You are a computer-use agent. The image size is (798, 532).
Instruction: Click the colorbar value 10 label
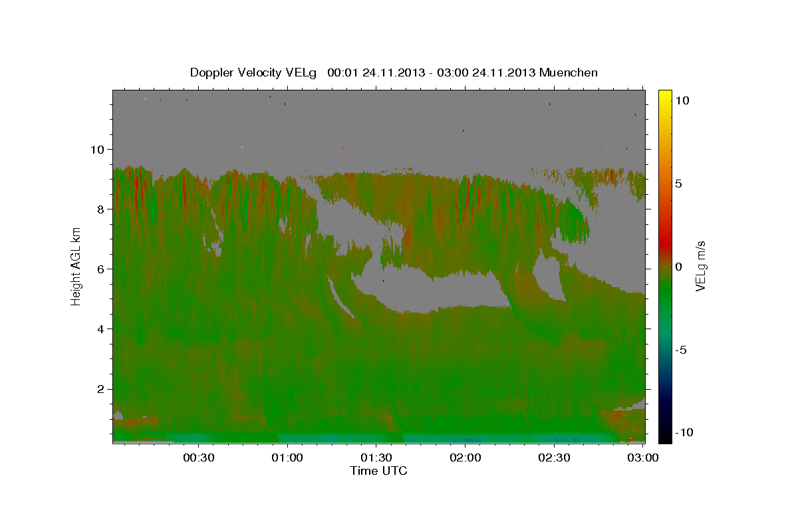point(683,100)
